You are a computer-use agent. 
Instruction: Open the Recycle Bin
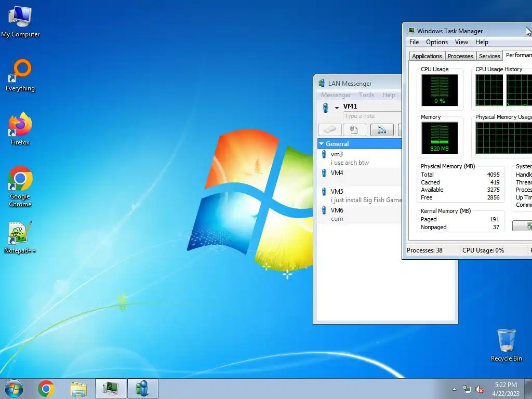pyautogui.click(x=506, y=345)
